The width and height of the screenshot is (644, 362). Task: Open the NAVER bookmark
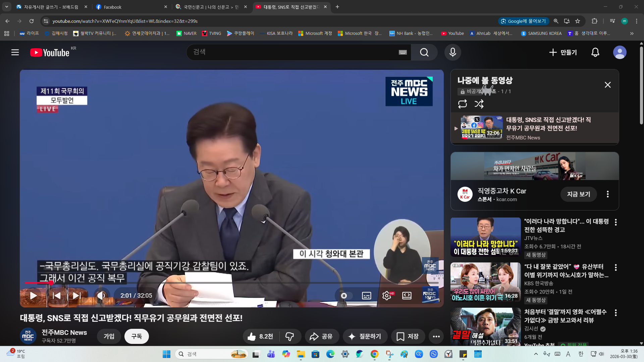pyautogui.click(x=186, y=33)
